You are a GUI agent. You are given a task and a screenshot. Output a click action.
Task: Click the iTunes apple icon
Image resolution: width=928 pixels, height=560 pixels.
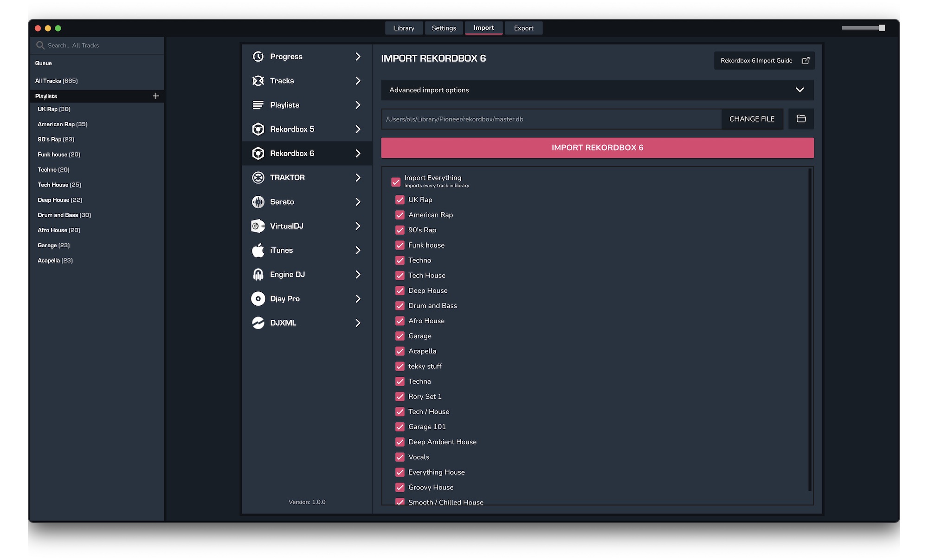pyautogui.click(x=258, y=250)
